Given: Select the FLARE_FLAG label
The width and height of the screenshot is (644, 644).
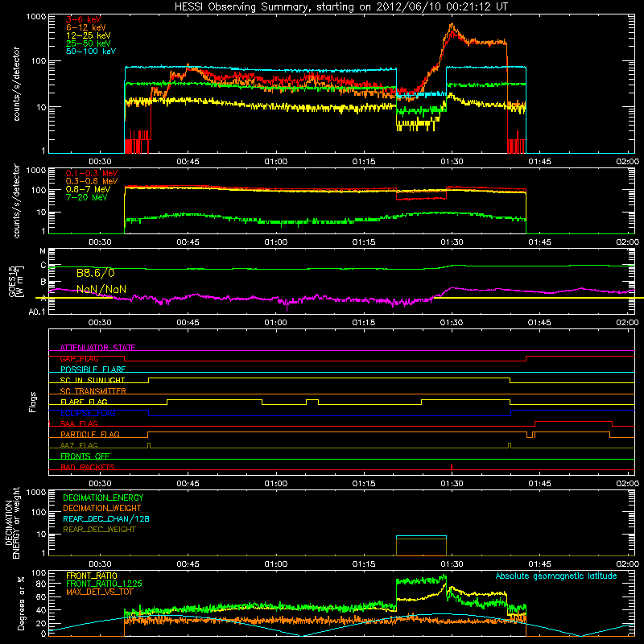Looking at the screenshot, I should (84, 402).
